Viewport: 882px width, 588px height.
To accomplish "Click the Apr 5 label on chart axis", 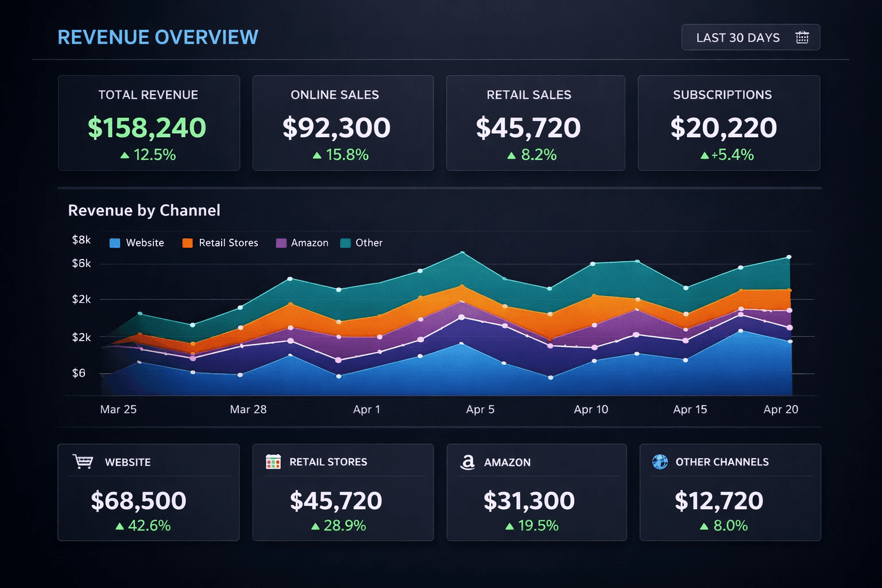I will click(x=480, y=409).
